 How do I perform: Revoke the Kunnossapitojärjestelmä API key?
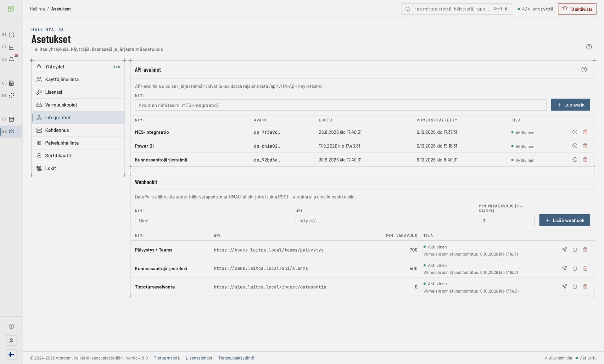tap(575, 160)
